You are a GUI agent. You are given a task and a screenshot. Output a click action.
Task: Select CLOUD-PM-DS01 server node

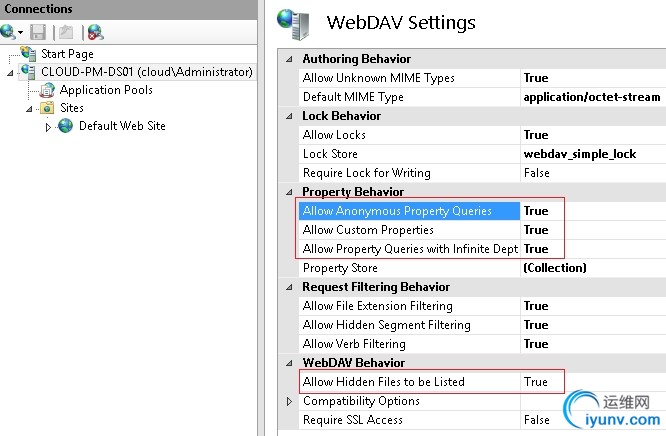point(147,72)
